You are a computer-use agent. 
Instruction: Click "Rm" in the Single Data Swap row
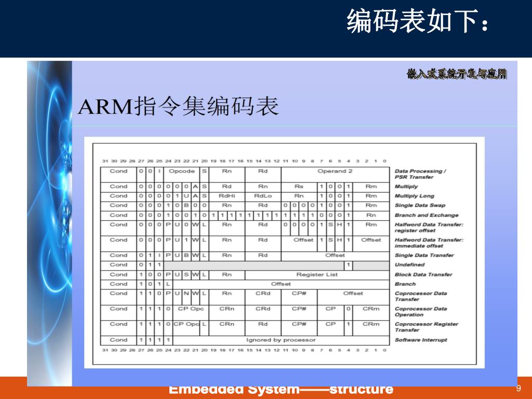(x=371, y=205)
